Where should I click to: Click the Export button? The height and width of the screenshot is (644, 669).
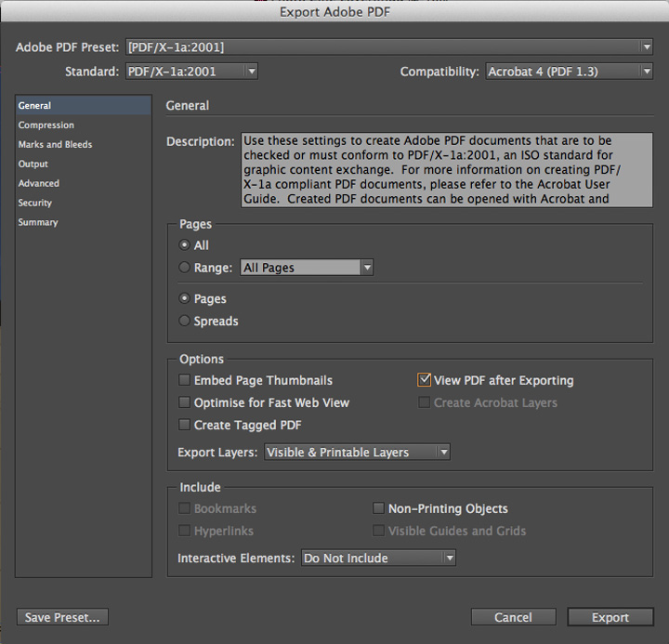(x=610, y=617)
